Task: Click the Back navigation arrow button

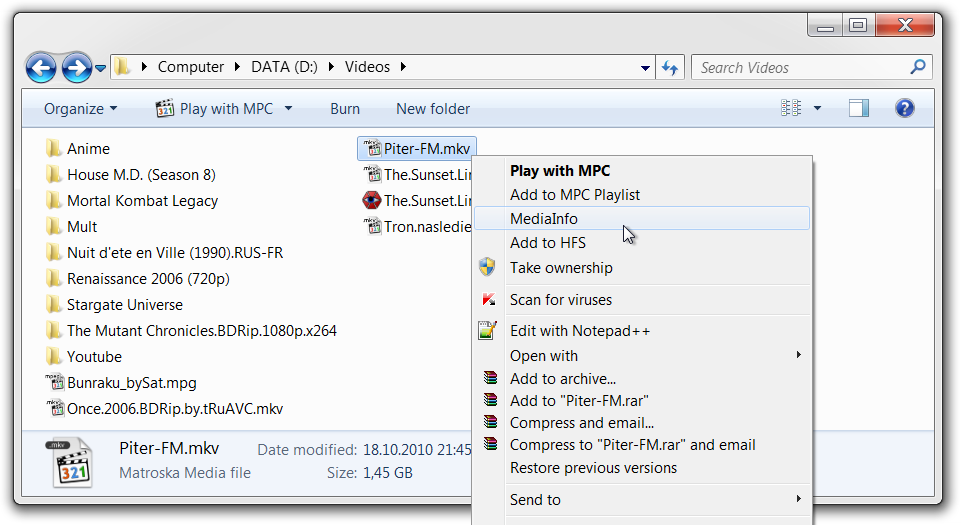Action: click(41, 68)
